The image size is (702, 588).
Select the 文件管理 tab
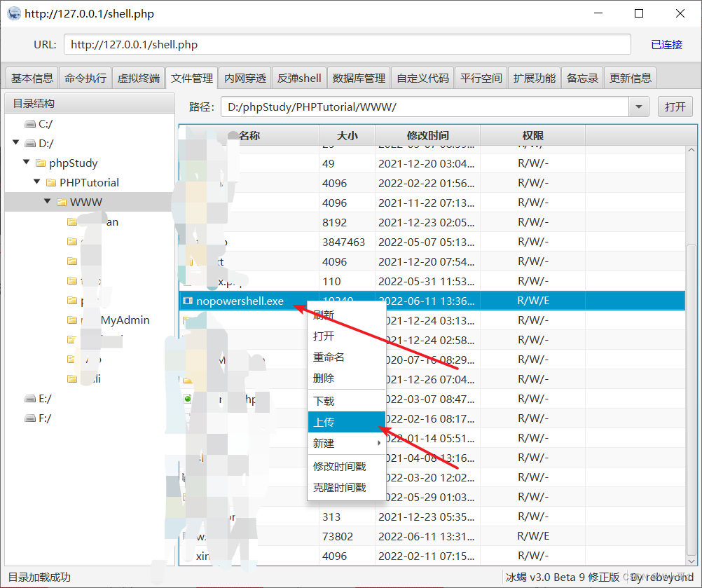tap(192, 78)
